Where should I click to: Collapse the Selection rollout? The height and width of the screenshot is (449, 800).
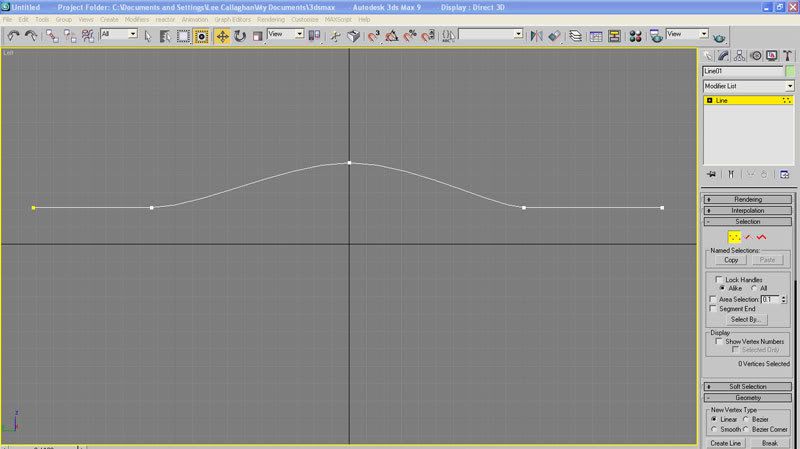pyautogui.click(x=748, y=222)
